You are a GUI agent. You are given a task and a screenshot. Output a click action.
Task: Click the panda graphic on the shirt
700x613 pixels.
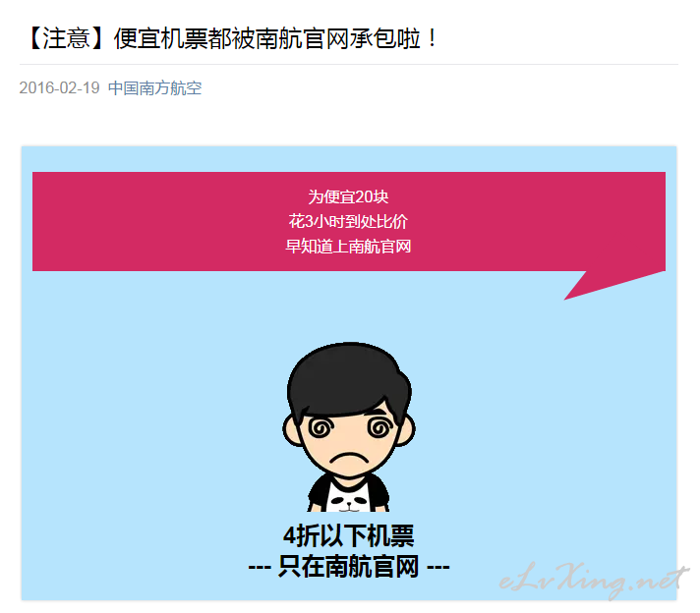[x=349, y=501]
